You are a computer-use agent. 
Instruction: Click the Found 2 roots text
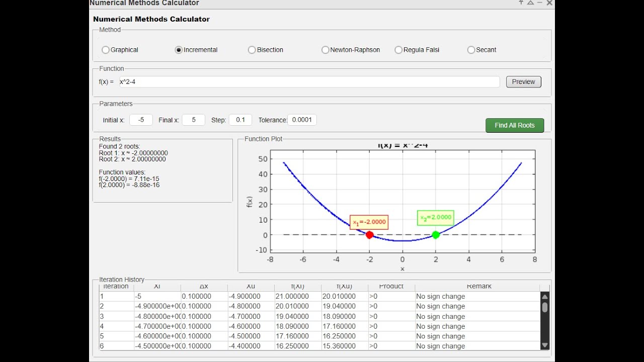(x=120, y=147)
